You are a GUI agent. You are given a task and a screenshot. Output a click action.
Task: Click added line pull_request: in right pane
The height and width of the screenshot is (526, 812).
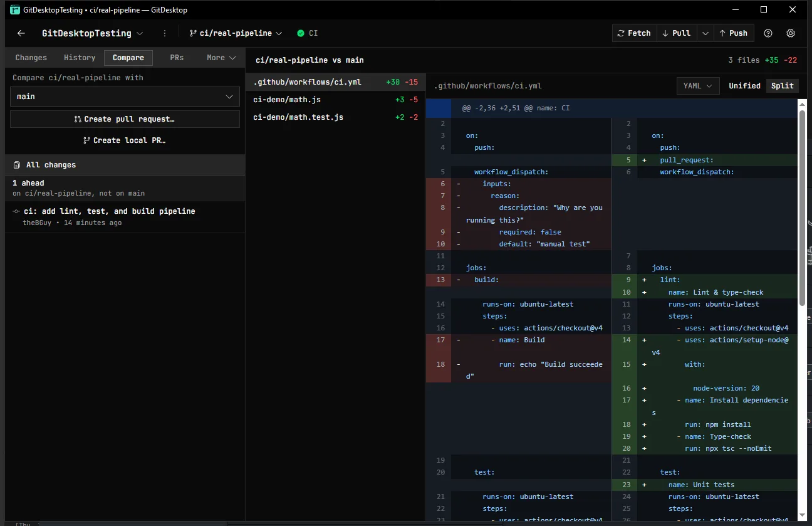(x=704, y=160)
